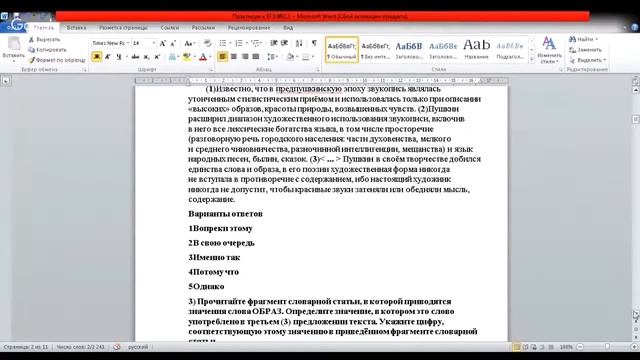Click the Text Effects icon
640x360 pixels.
172,57
